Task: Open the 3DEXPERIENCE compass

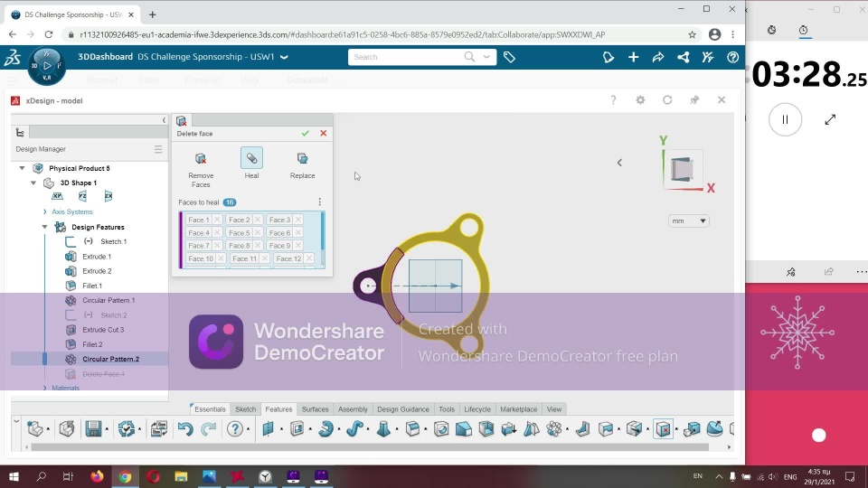Action: click(47, 66)
